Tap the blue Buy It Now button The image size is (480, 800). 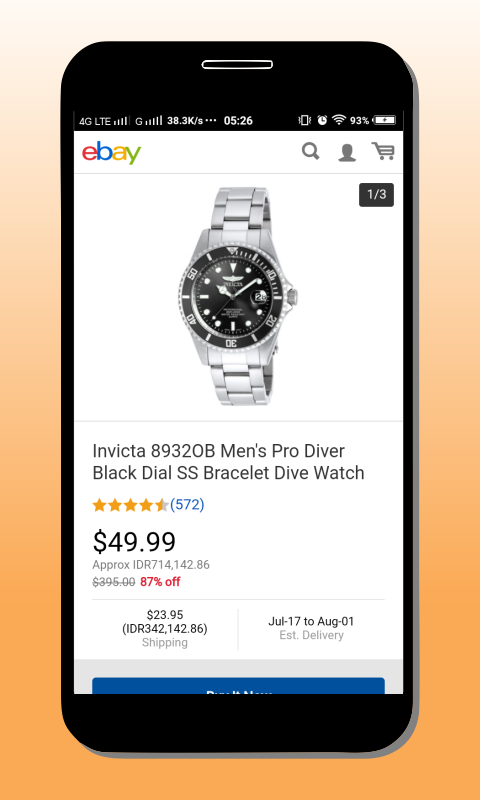point(238,686)
